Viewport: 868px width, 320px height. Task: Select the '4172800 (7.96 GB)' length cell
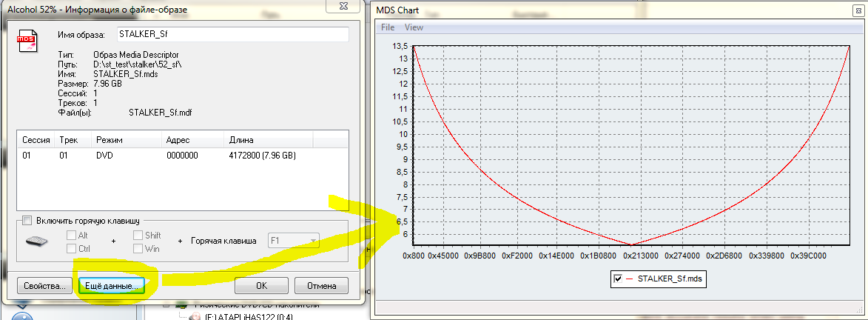click(x=263, y=156)
